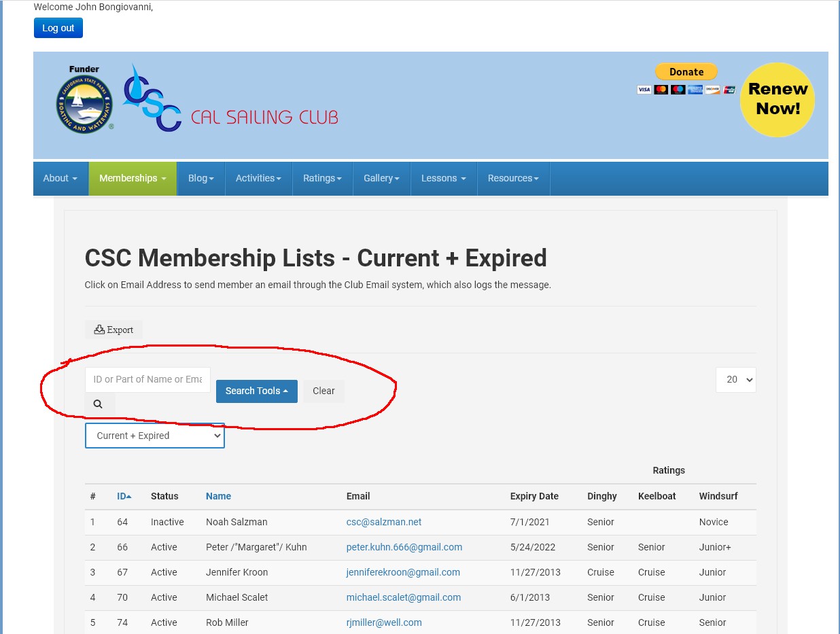
Task: Open the Activities menu
Action: point(258,178)
